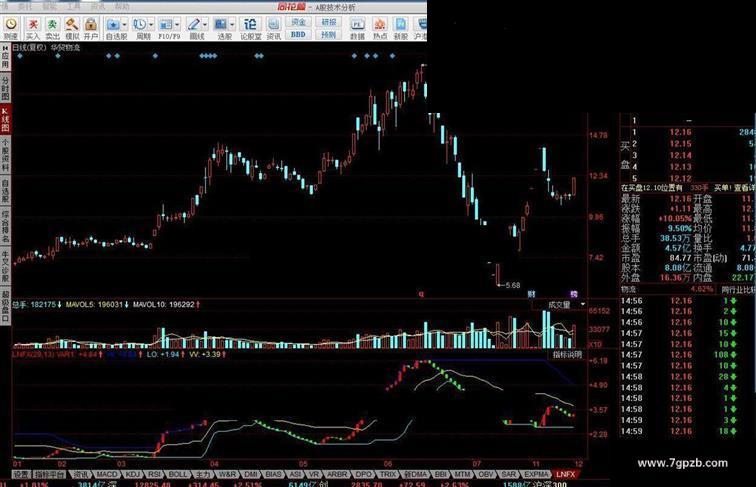Viewport: 756px width, 487px height.
Task: Switch to the 主力 indicator tab
Action: [x=202, y=474]
